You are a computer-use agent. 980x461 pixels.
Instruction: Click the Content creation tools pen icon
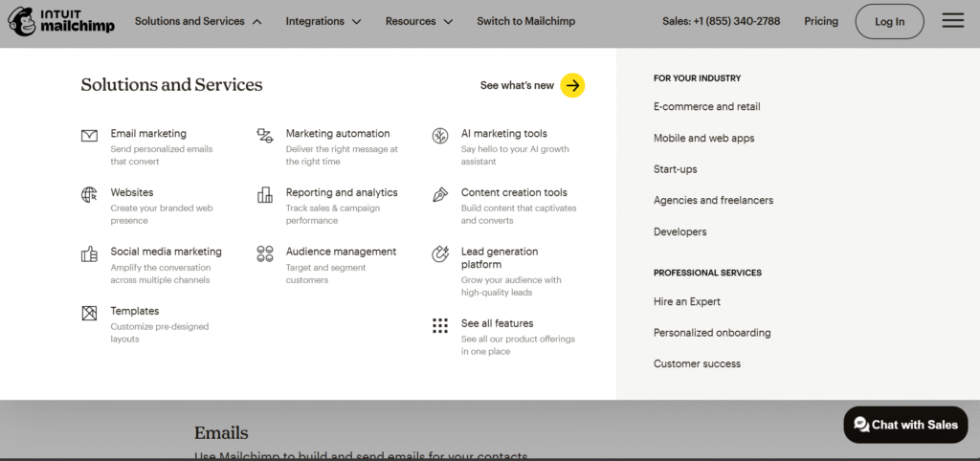click(x=440, y=195)
